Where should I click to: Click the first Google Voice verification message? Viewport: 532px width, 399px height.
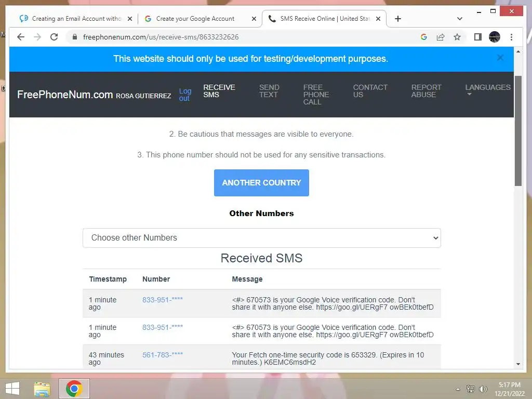[x=332, y=303]
